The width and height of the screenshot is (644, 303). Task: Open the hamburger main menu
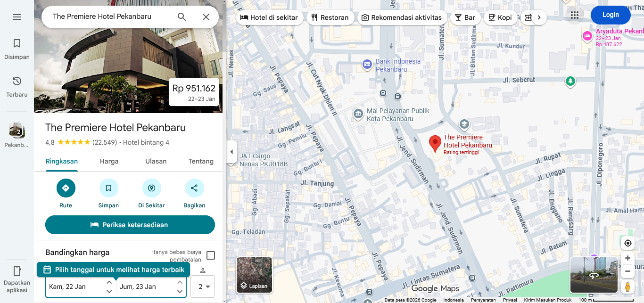pos(17,17)
